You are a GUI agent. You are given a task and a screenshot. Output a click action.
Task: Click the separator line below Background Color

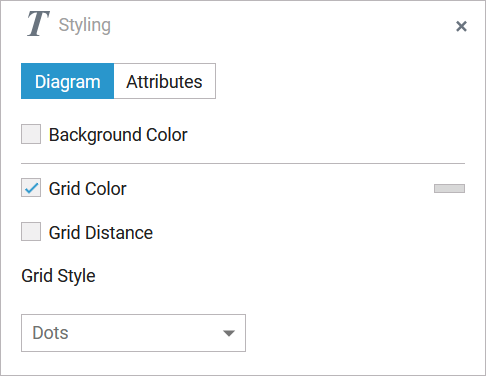click(x=243, y=164)
